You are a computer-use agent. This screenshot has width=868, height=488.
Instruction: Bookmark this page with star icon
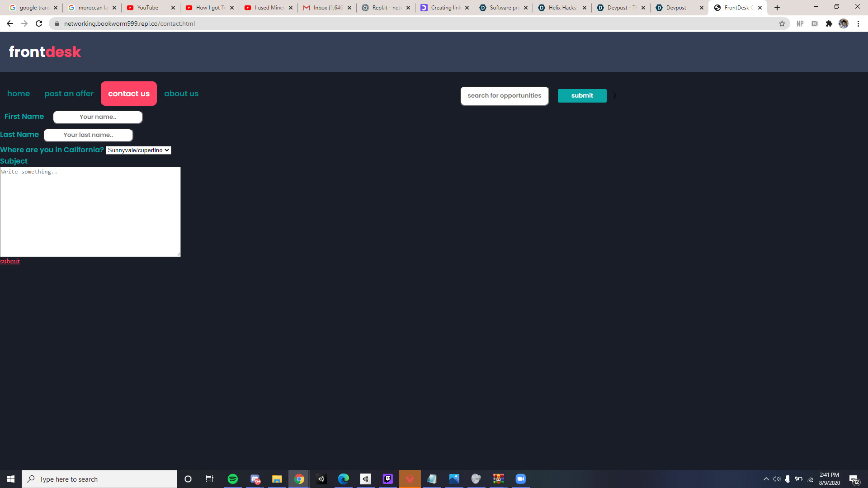point(782,23)
